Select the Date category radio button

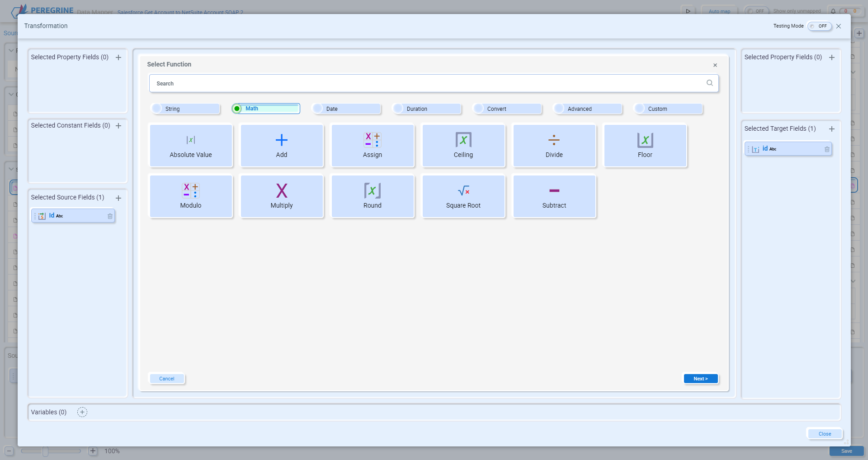[x=318, y=109]
